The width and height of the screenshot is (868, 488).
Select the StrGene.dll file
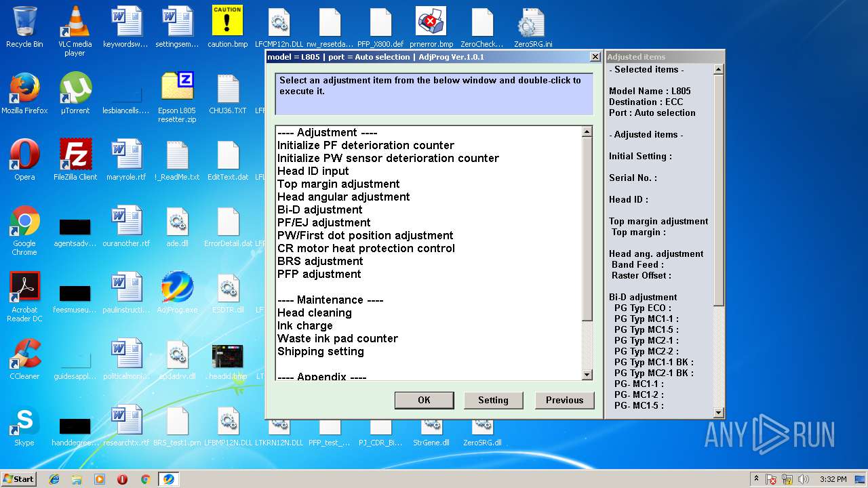[431, 434]
